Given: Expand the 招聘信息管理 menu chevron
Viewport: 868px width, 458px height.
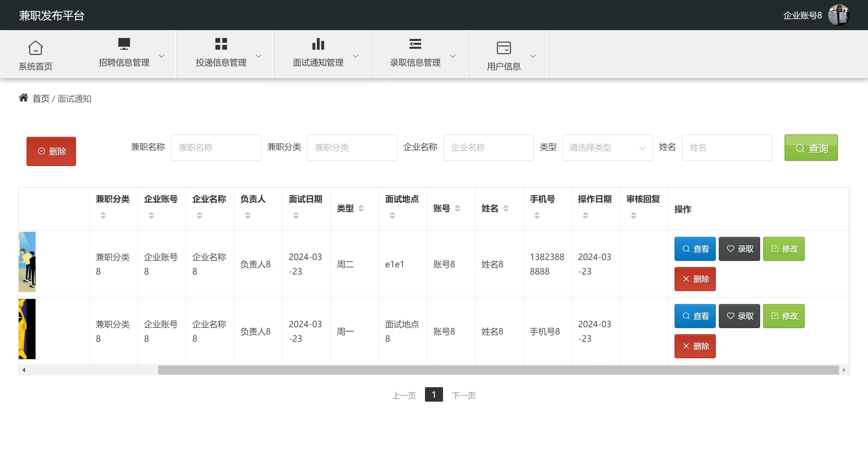Looking at the screenshot, I should pyautogui.click(x=162, y=56).
